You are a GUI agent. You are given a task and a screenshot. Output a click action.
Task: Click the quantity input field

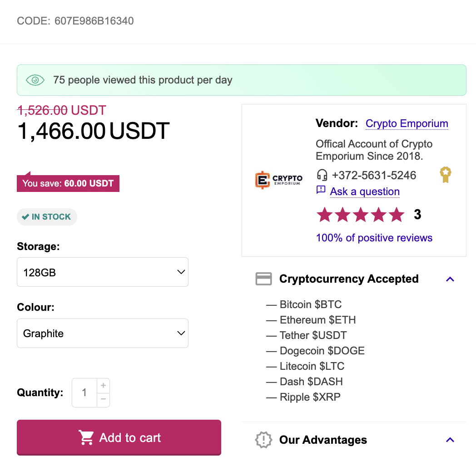84,392
